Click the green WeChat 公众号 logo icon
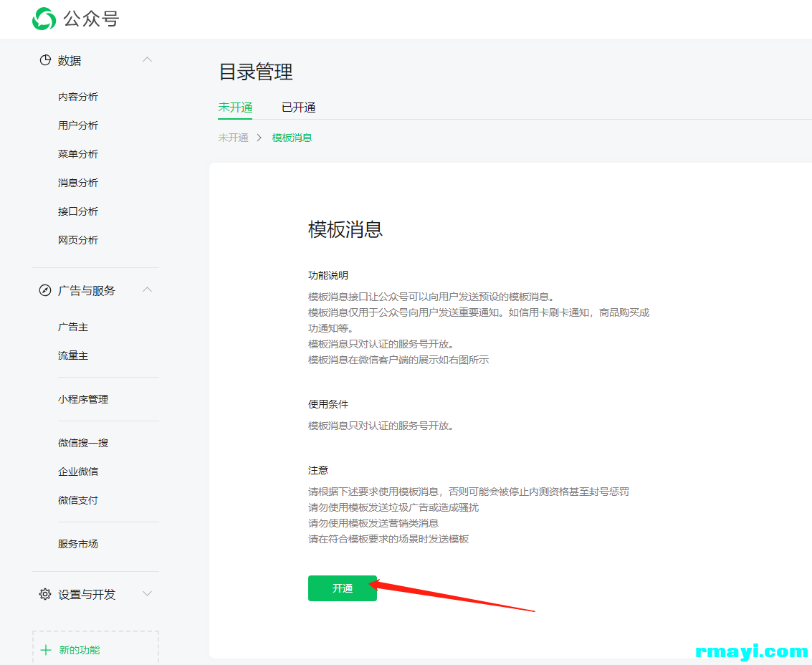This screenshot has width=812, height=665. 44,19
